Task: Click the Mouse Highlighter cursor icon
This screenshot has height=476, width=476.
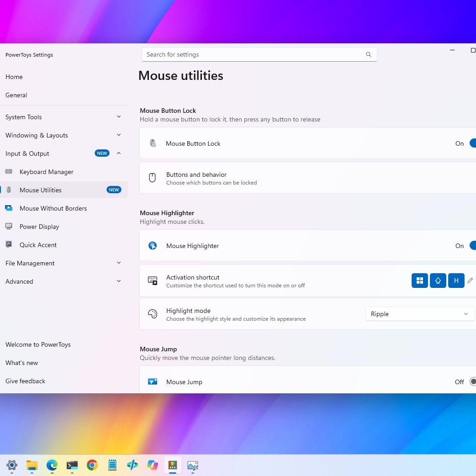Action: 153,246
